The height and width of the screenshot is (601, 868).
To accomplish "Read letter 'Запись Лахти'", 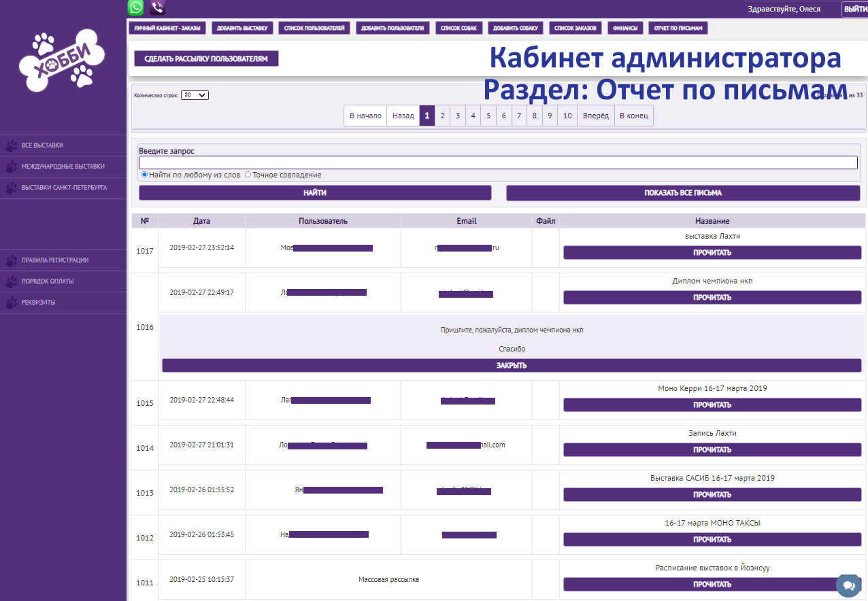I will tap(712, 450).
